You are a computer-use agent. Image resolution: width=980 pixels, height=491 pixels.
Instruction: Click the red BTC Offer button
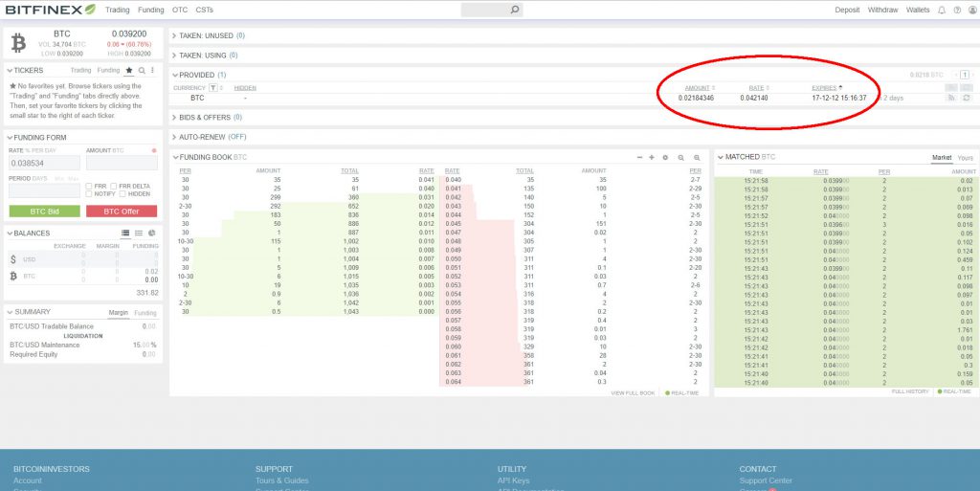coord(122,212)
